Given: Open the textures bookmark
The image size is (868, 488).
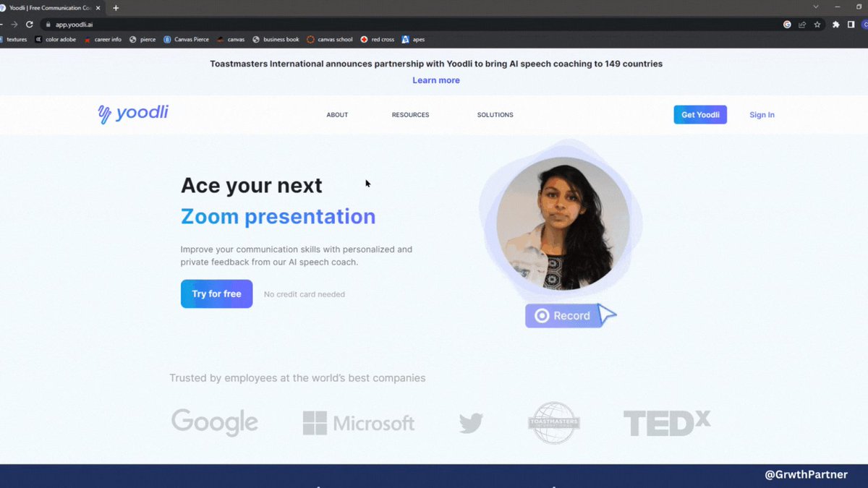Looking at the screenshot, I should pos(14,40).
